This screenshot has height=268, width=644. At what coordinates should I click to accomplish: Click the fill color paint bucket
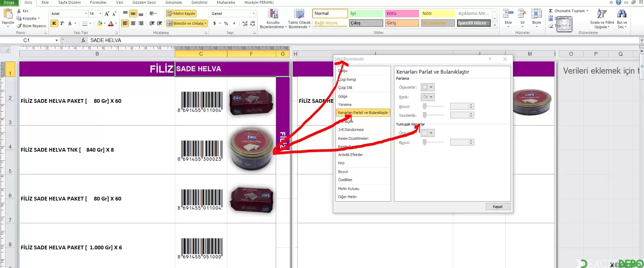[x=100, y=23]
